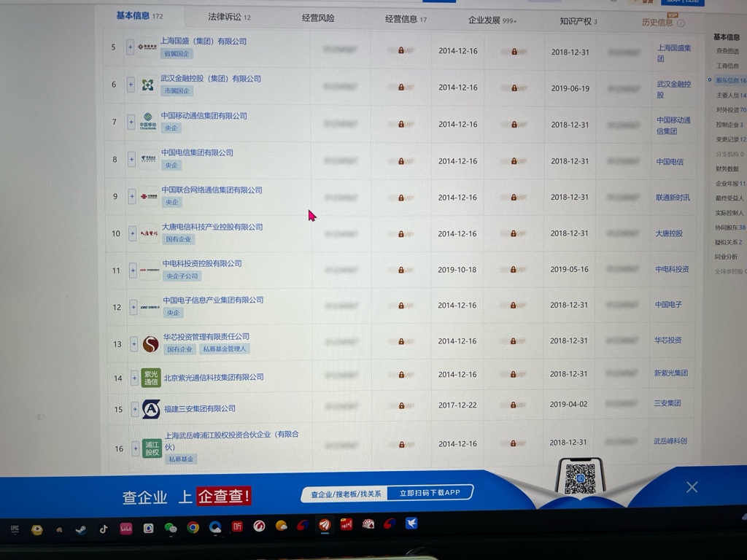Click the 2019-10-18 date in row 11
This screenshot has width=747, height=560.
457,270
